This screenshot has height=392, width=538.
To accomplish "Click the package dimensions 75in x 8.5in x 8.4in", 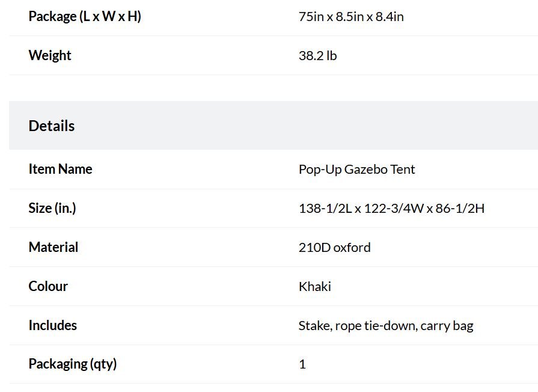I will [x=351, y=17].
